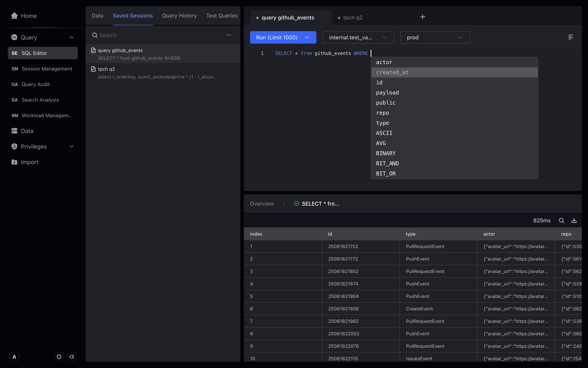
Task: Select the tpch q2 editor tab
Action: [x=352, y=18]
